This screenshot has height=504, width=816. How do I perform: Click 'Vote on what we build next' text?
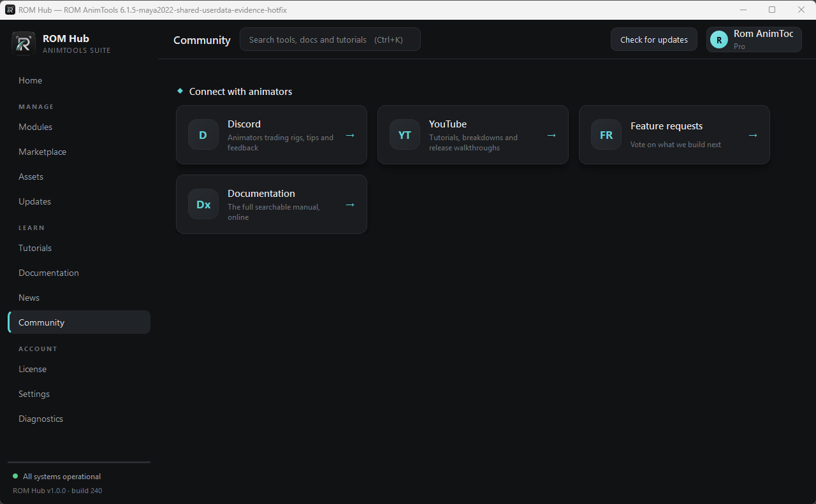coord(676,145)
